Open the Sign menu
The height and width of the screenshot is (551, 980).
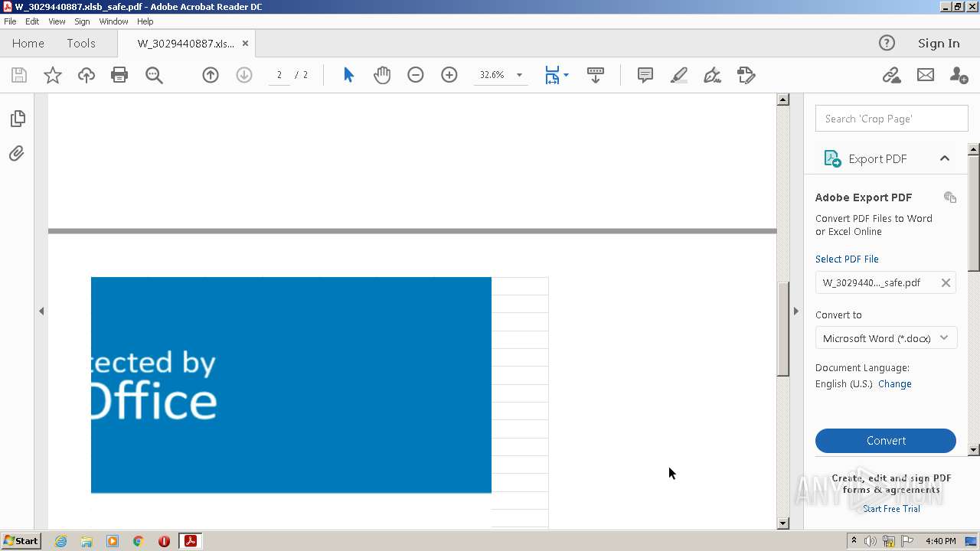pyautogui.click(x=82, y=21)
